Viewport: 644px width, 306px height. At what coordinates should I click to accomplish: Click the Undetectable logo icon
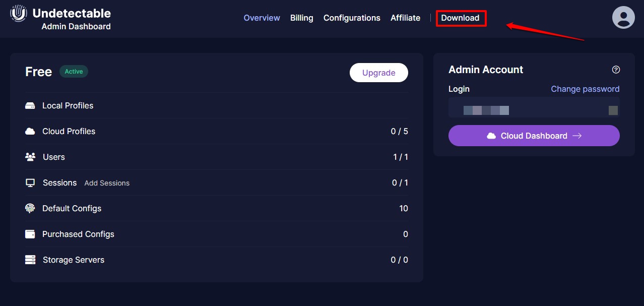(19, 13)
